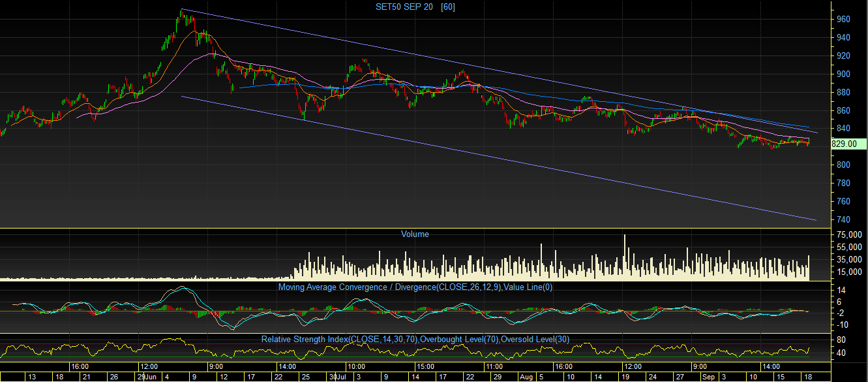Click the 6 MACD axis label

tap(839, 302)
